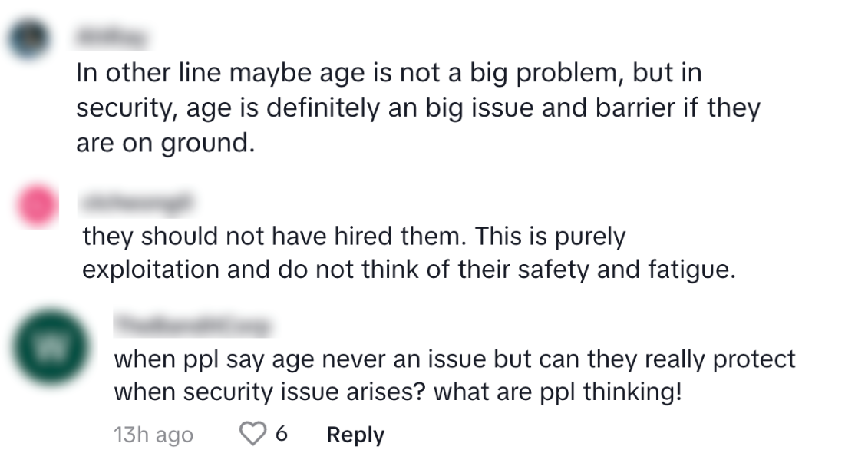Click the word 'barrier' in the first comment
868x460 pixels.
[x=639, y=108]
